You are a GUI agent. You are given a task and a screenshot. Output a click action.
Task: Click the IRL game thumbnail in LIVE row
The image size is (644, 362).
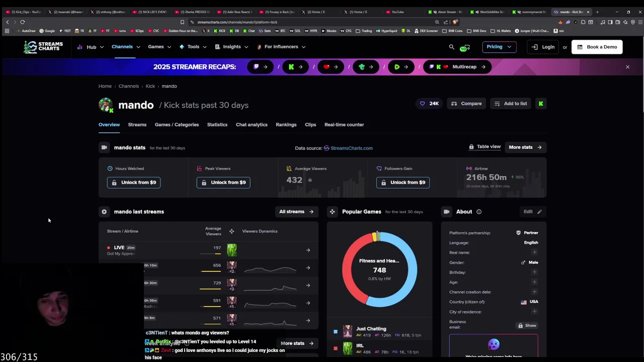[231, 250]
